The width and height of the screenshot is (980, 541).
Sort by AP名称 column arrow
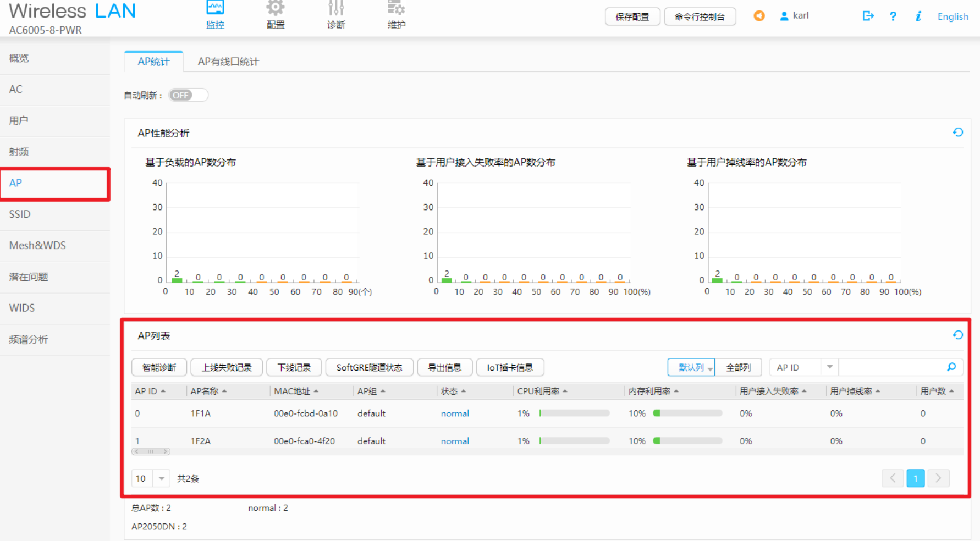pyautogui.click(x=224, y=391)
